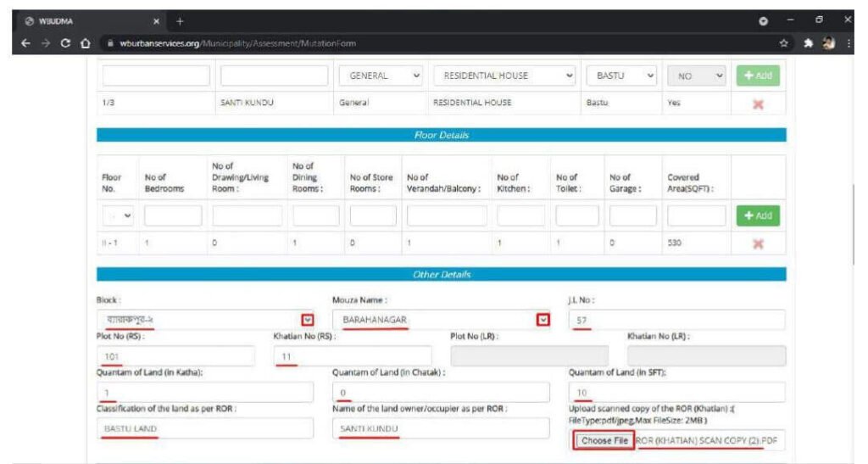
Task: Click the No of Bedrooms field
Action: pos(173,215)
